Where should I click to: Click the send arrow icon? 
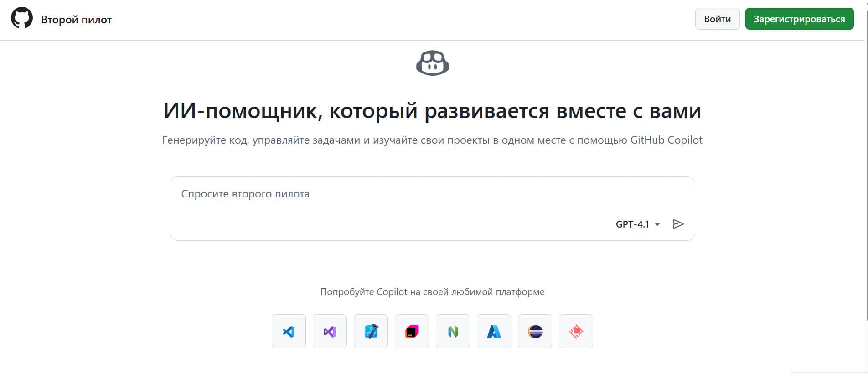point(678,224)
